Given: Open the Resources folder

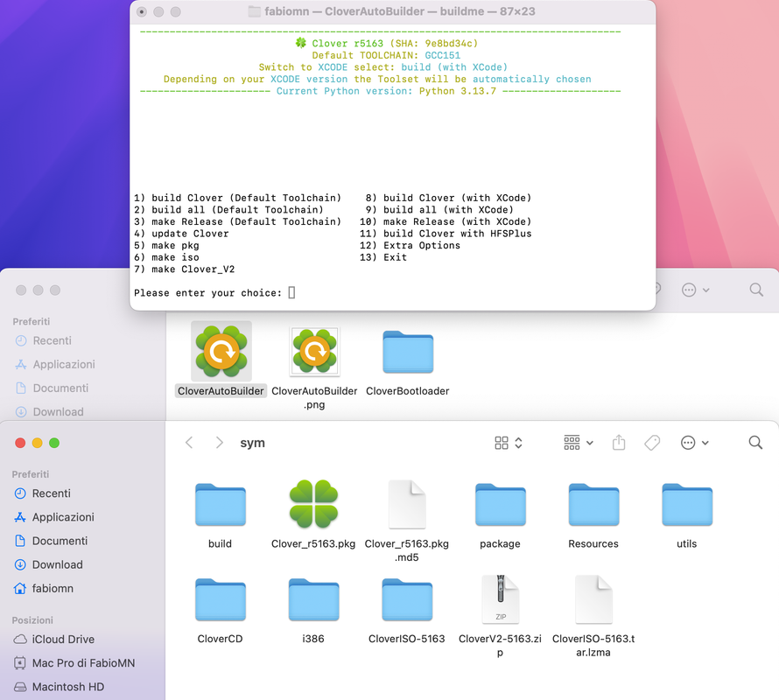Looking at the screenshot, I should tap(593, 504).
